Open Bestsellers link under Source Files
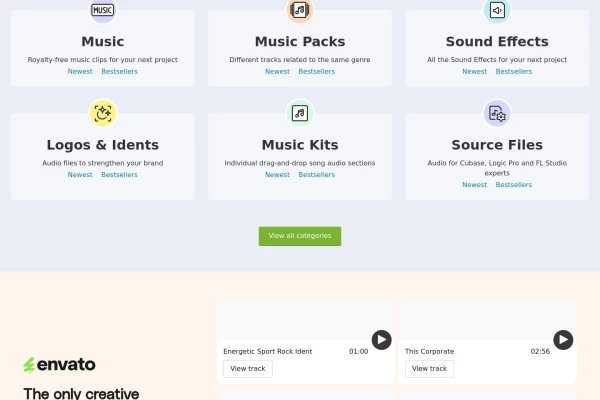Image resolution: width=600 pixels, height=400 pixels. (x=514, y=185)
